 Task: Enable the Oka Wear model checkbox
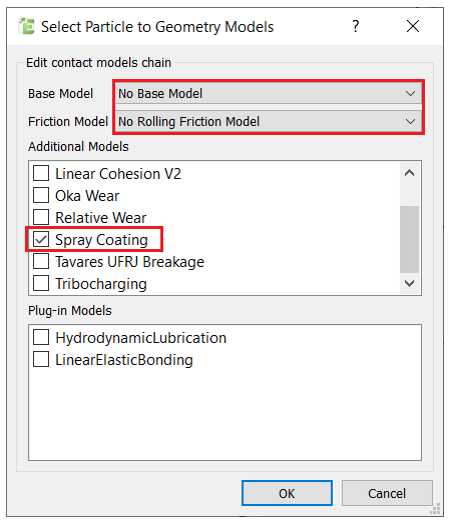[41, 195]
